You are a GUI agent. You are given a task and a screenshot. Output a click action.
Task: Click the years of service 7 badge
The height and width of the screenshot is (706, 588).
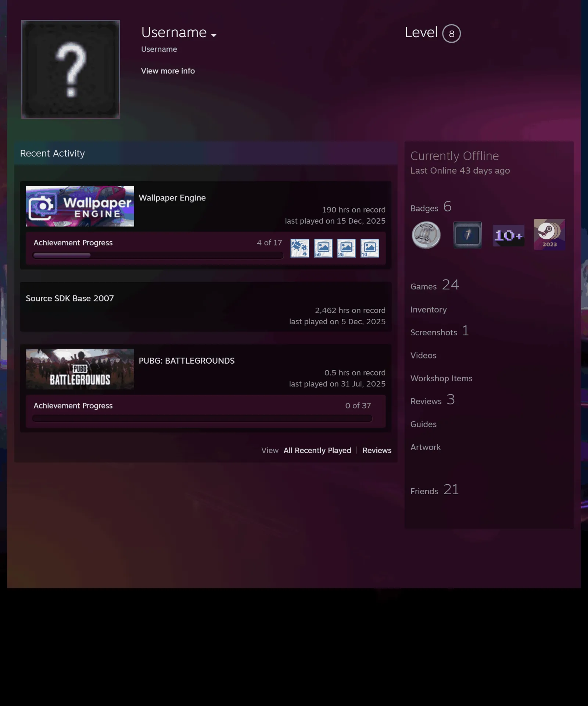pyautogui.click(x=467, y=235)
